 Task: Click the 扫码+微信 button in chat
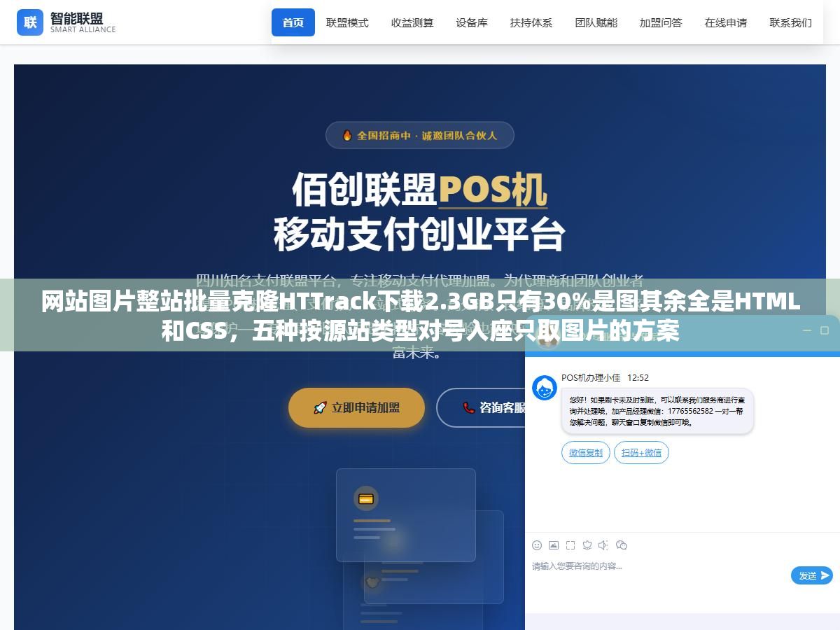coord(641,453)
